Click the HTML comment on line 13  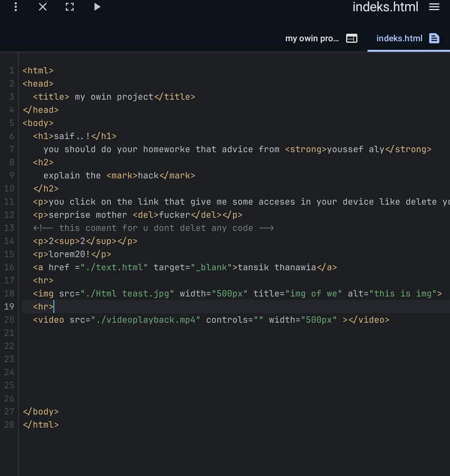pyautogui.click(x=153, y=228)
